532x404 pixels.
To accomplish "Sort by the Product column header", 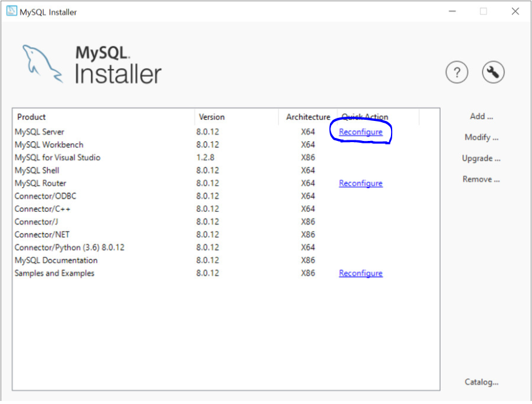I will 103,117.
